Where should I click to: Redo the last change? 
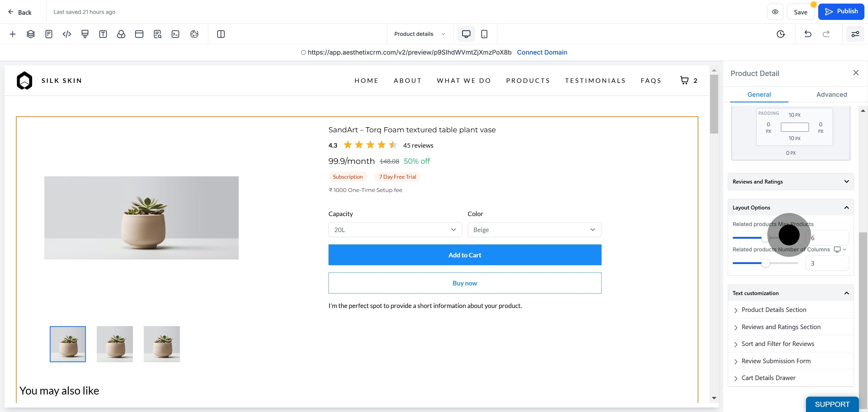pyautogui.click(x=826, y=34)
